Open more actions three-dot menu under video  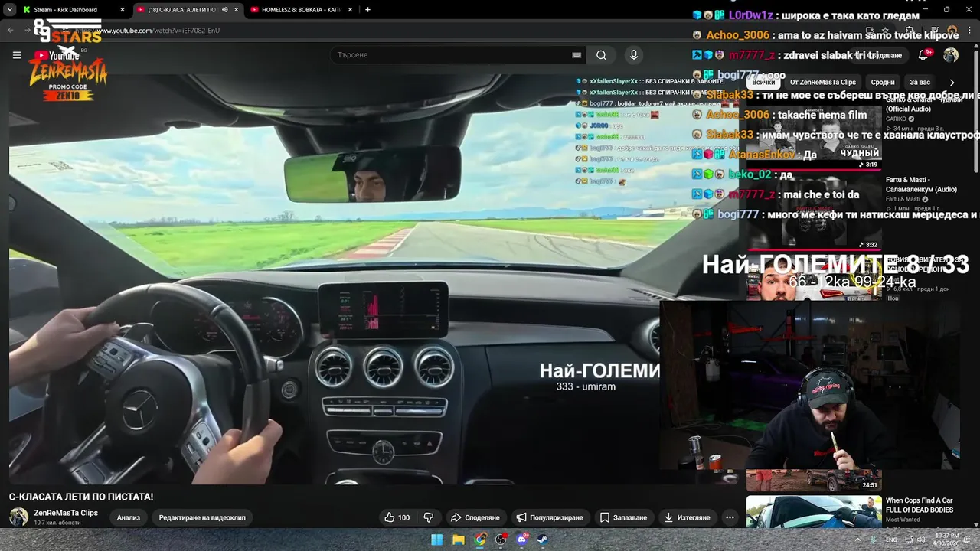(x=730, y=517)
